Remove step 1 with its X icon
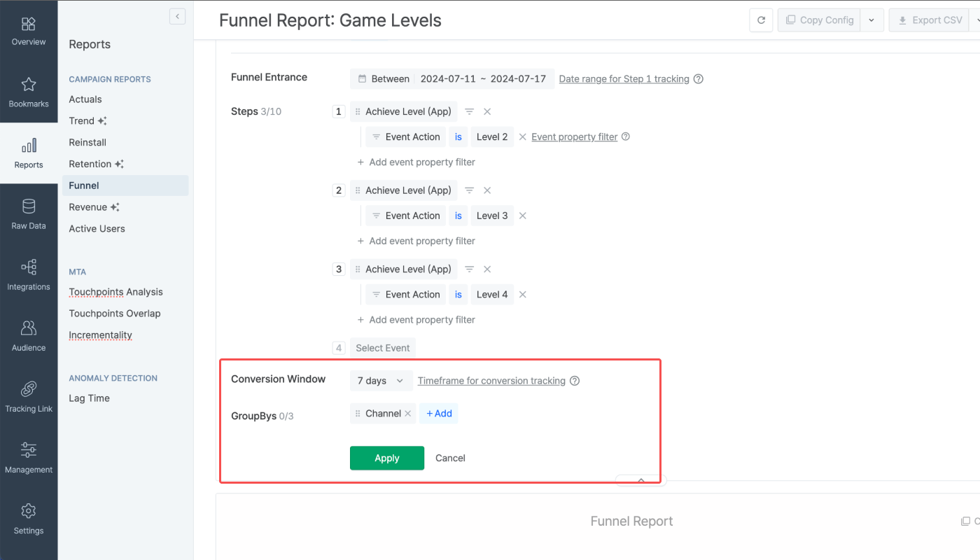 click(x=487, y=112)
